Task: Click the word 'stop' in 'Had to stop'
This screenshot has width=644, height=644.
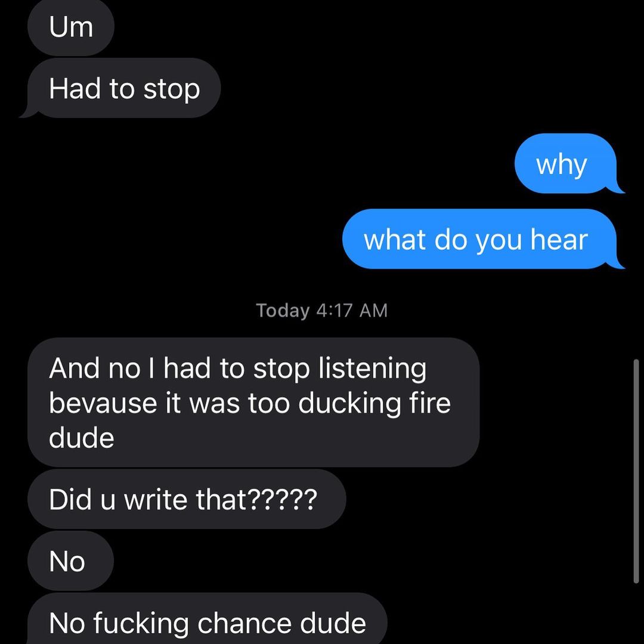Action: [x=171, y=89]
